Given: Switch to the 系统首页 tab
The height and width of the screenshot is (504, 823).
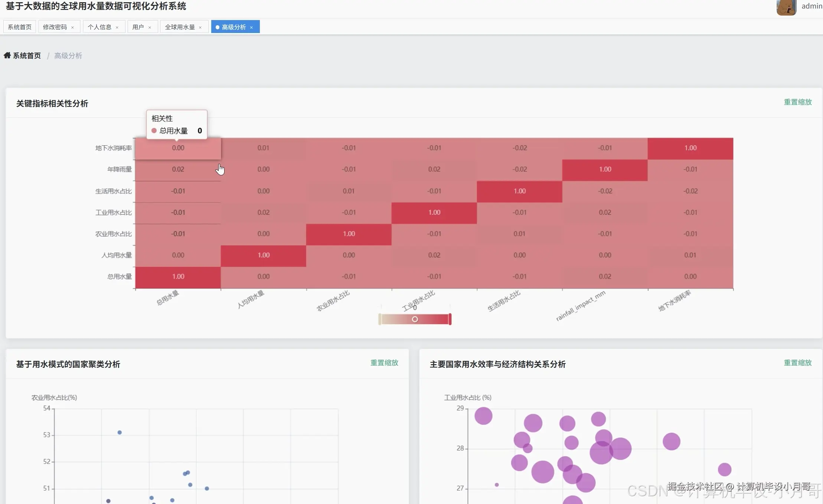Looking at the screenshot, I should (20, 27).
